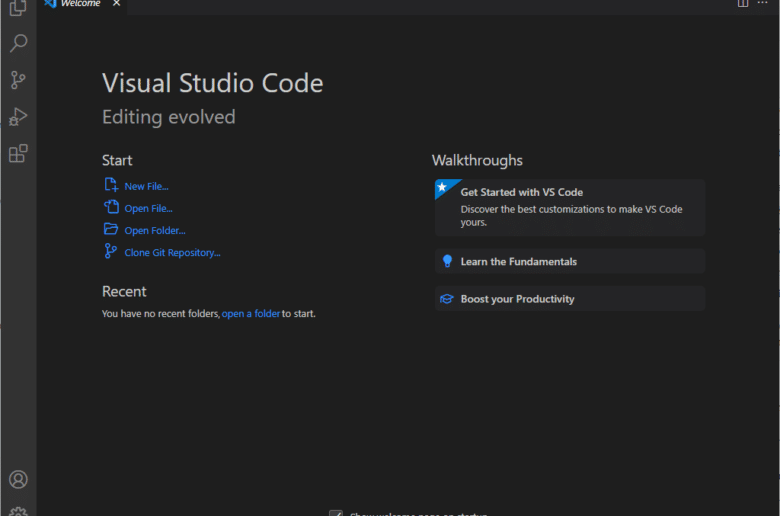Click the Editing evolved subtitle
This screenshot has width=780, height=516.
[169, 117]
